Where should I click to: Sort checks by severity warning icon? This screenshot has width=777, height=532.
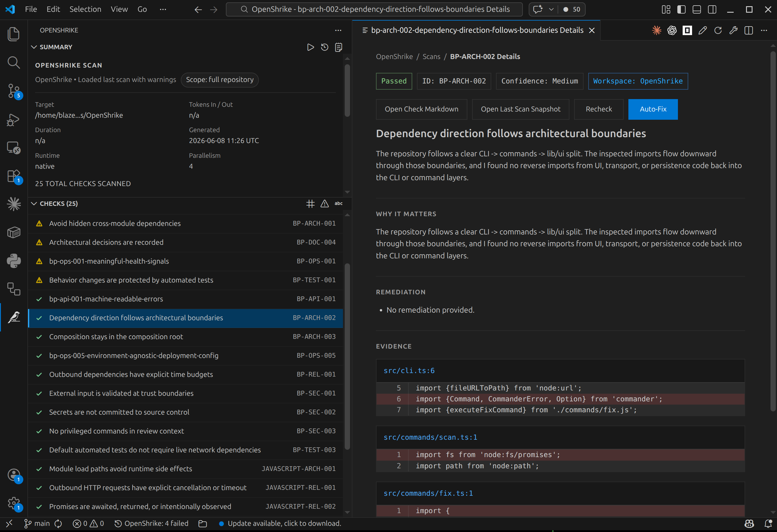(x=324, y=204)
